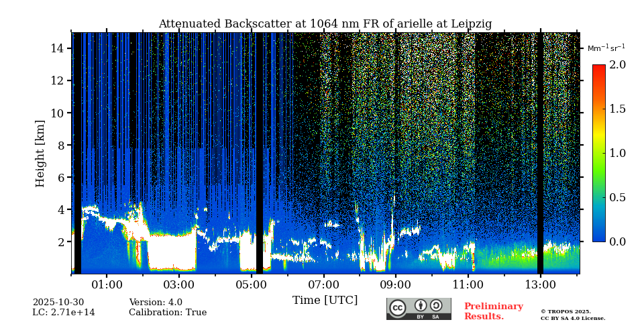Click the 2.0 colorbar tick label
The width and height of the screenshot is (644, 322).
[617, 65]
